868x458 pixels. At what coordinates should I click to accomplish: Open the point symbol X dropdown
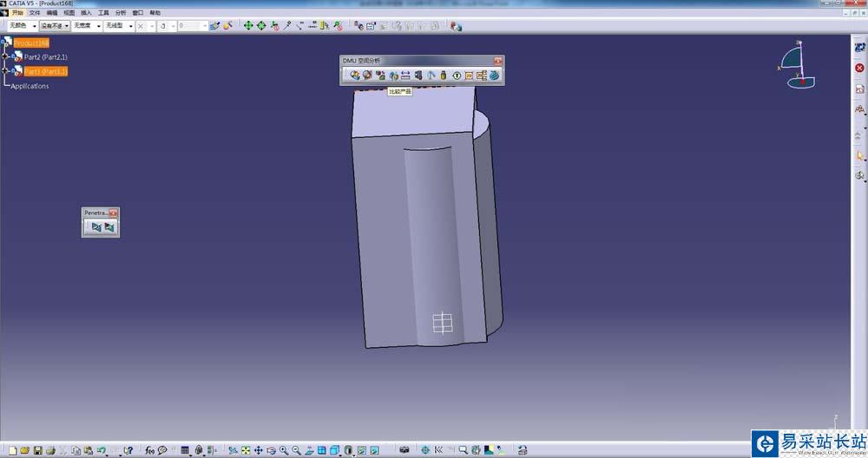point(146,25)
